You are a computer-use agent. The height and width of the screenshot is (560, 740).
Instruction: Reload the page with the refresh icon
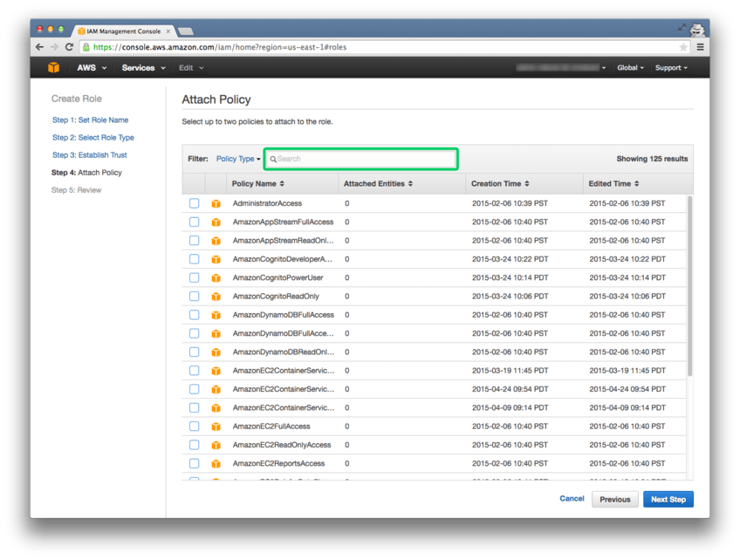click(x=70, y=47)
